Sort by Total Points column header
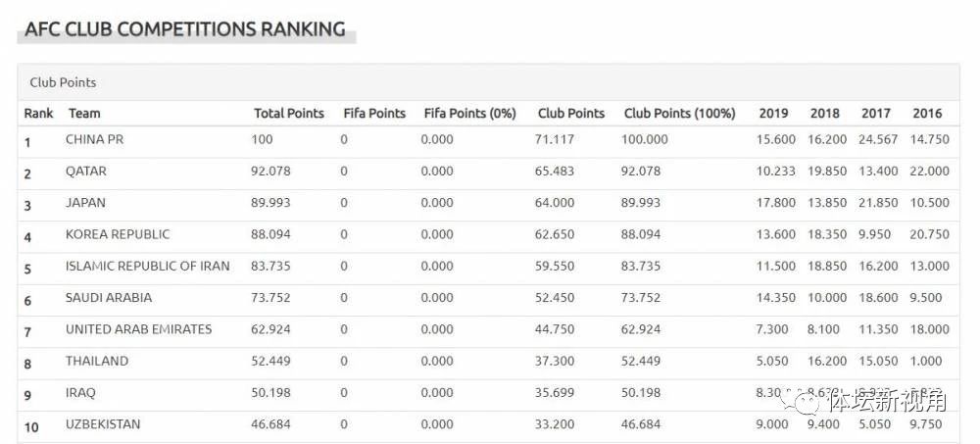The image size is (980, 444). click(289, 113)
